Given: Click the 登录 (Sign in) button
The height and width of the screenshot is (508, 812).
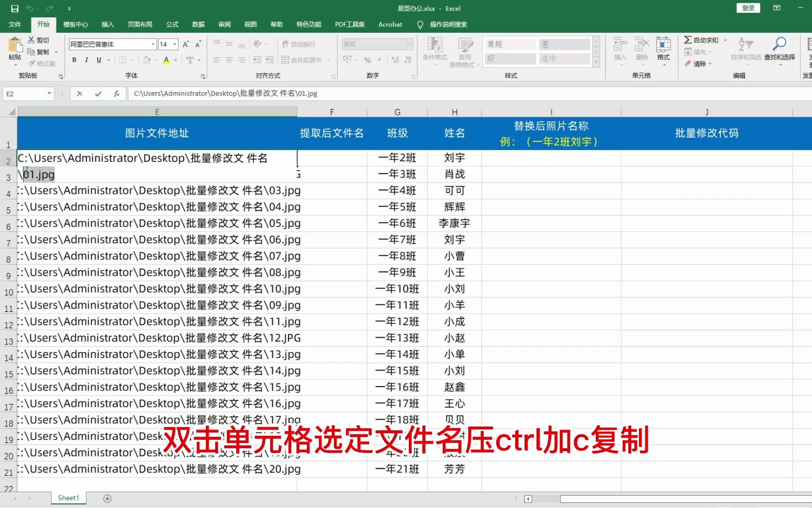Looking at the screenshot, I should 748,8.
